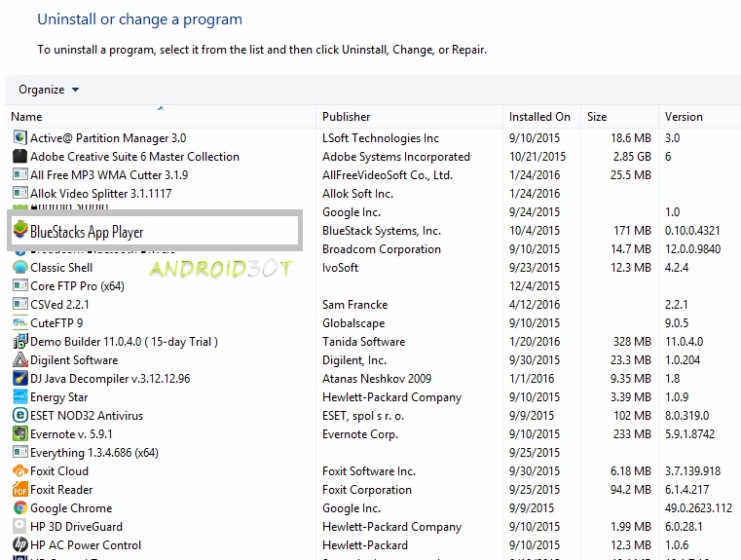Click the DJ Java Decompiler icon
This screenshot has height=560, width=741.
pos(19,379)
